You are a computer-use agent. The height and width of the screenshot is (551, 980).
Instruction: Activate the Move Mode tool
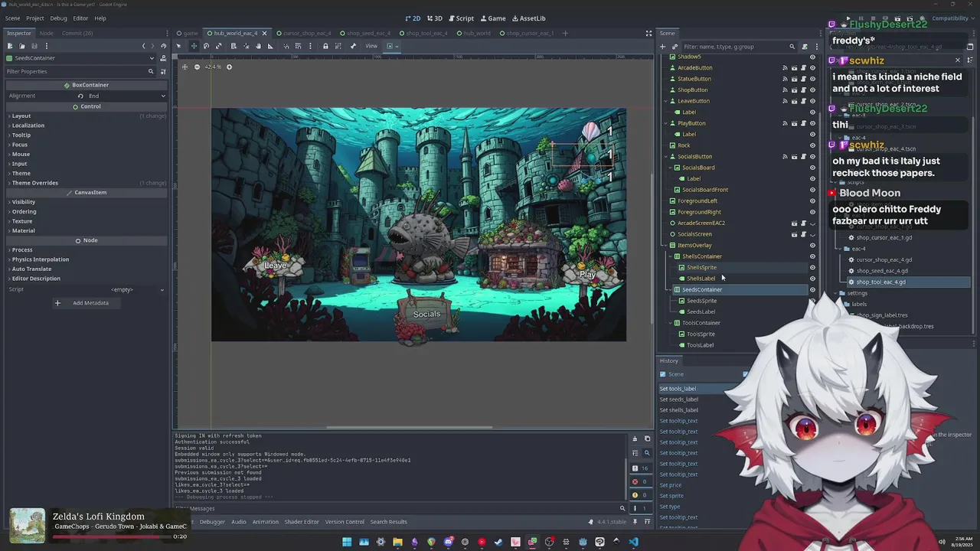pos(194,46)
